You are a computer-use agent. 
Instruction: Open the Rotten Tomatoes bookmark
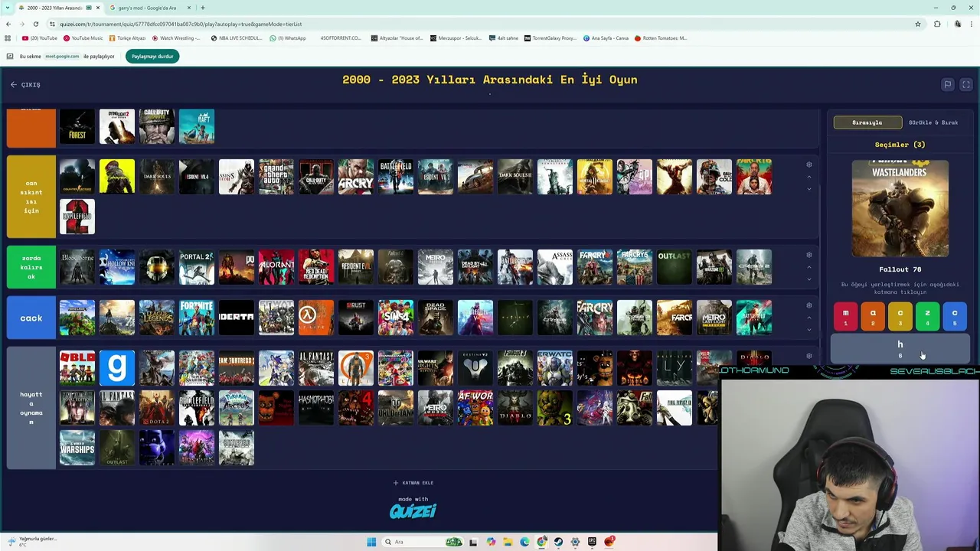click(661, 38)
